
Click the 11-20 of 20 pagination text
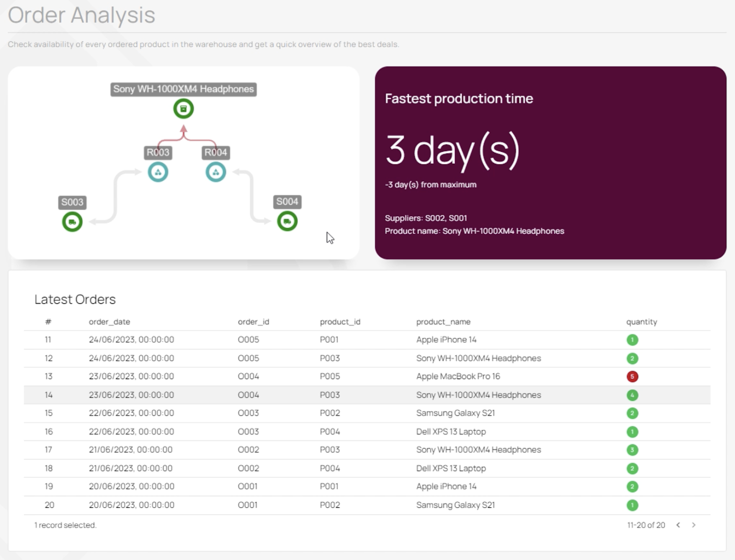pos(646,525)
